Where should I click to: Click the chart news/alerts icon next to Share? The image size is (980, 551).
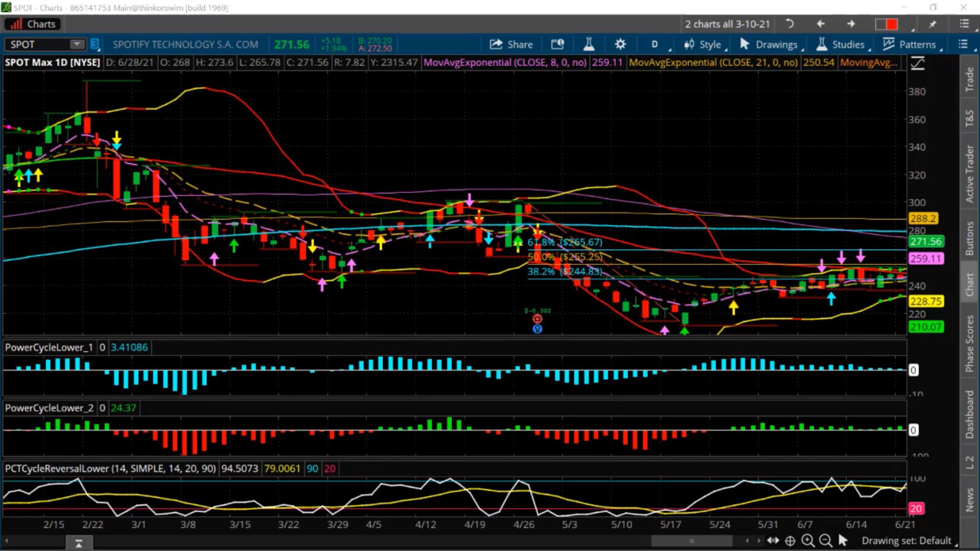coord(557,44)
